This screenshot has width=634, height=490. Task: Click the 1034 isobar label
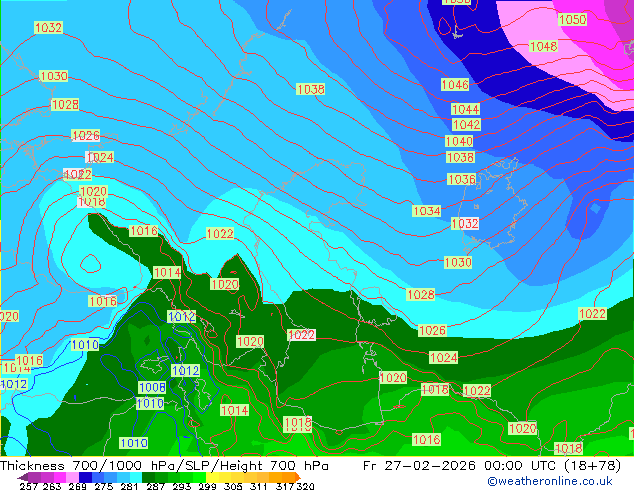tap(427, 211)
